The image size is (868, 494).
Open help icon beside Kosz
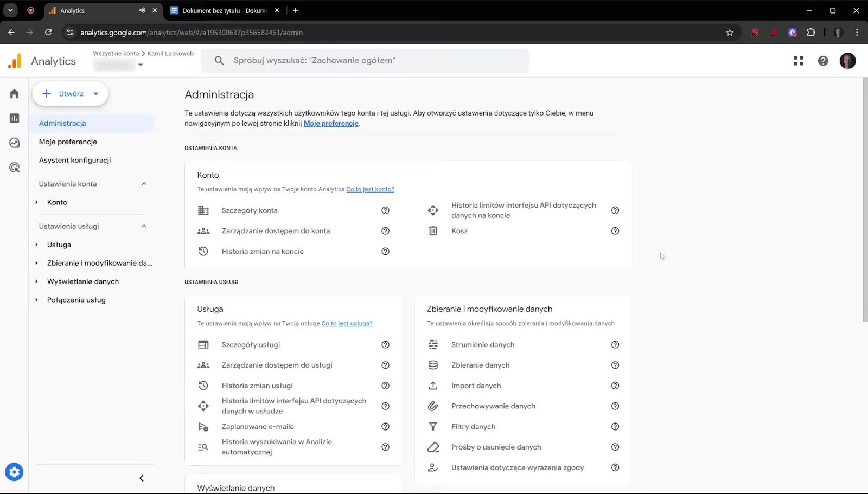click(x=615, y=231)
